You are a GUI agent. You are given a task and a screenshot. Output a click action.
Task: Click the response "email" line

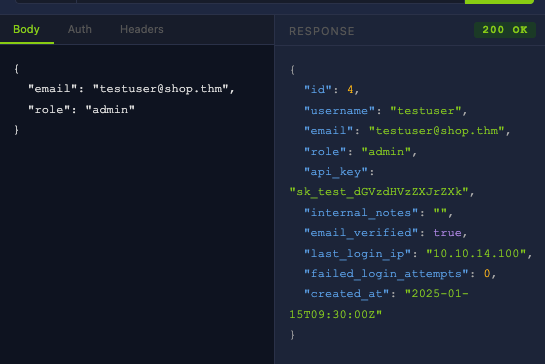[x=407, y=131]
